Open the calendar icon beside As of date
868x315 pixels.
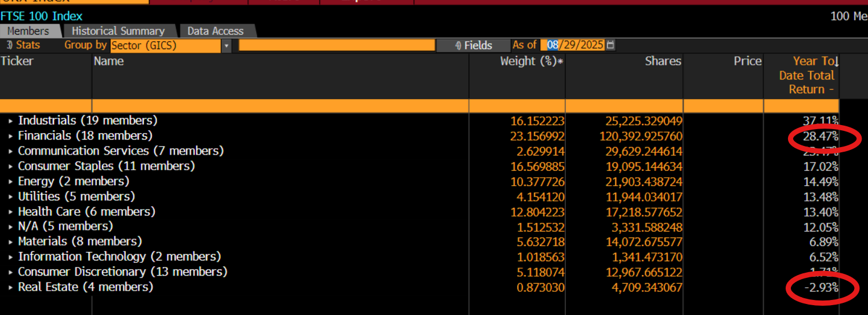coord(611,45)
